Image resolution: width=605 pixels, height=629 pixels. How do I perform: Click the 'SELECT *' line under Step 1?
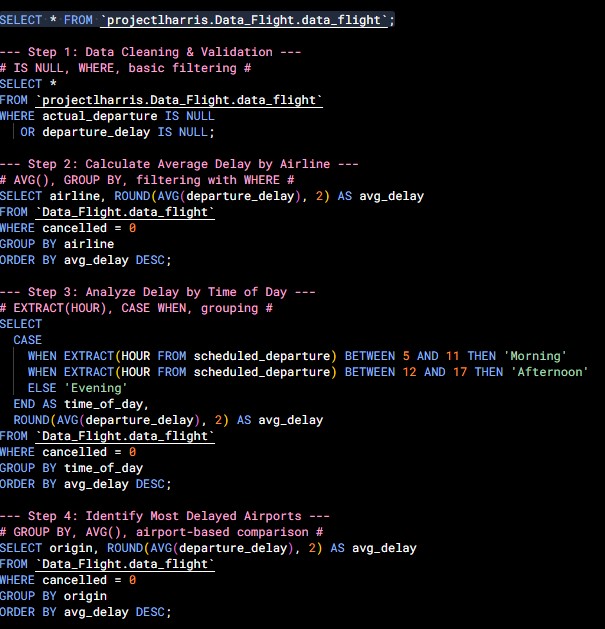[x=28, y=84]
